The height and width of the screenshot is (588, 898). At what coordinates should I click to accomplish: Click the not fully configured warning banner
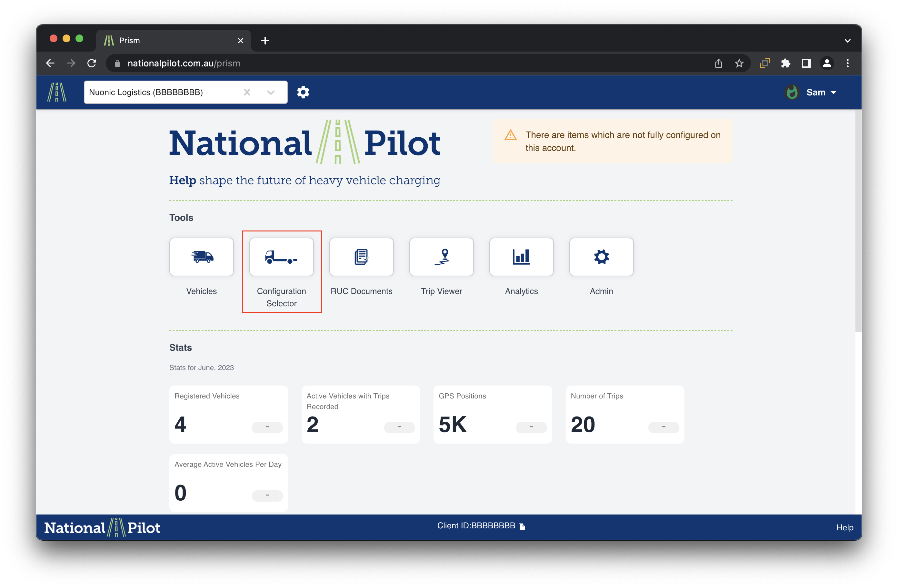pos(613,142)
